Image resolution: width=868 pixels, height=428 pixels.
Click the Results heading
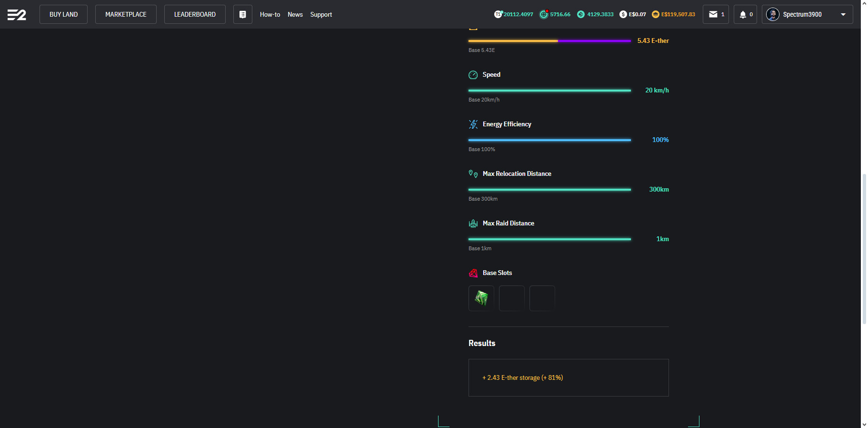482,343
